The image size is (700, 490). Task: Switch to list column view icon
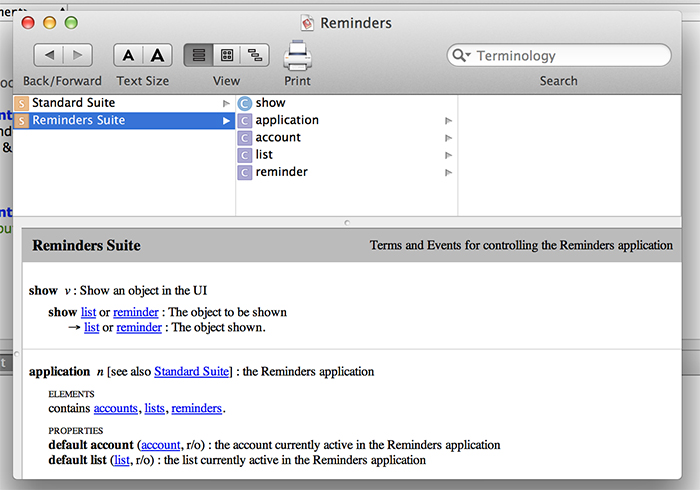(198, 55)
